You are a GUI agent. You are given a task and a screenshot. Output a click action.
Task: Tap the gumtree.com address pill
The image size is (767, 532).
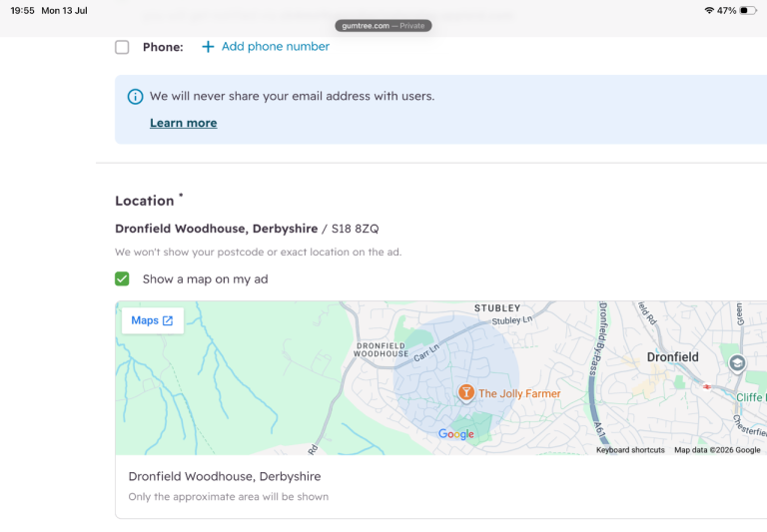383,25
